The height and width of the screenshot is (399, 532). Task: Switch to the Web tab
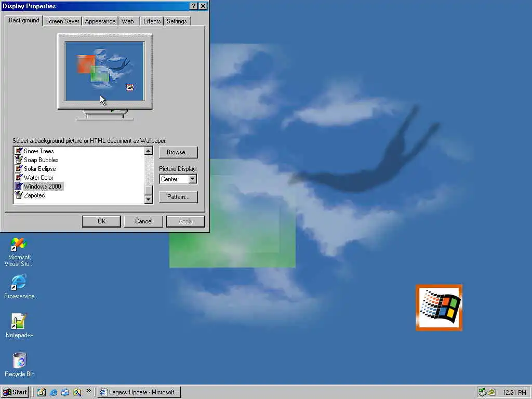128,21
